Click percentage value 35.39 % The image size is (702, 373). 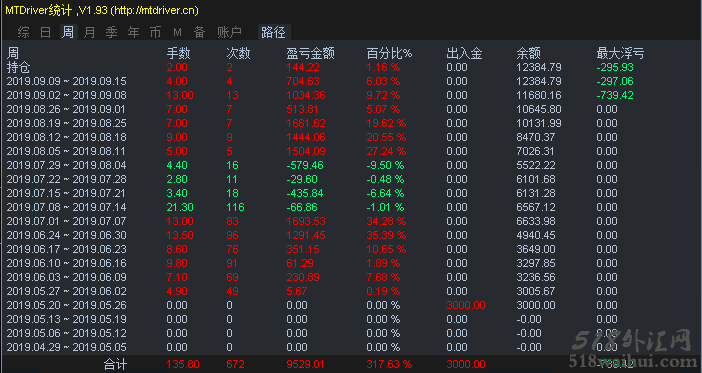[386, 235]
